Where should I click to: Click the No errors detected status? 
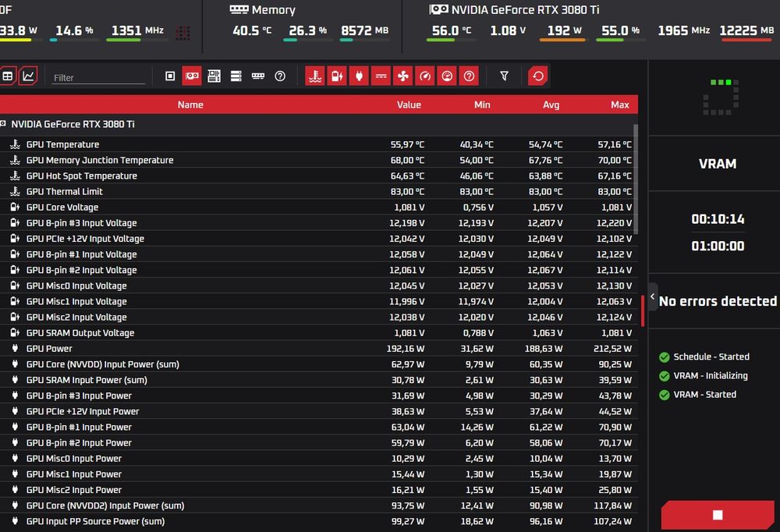pos(718,301)
